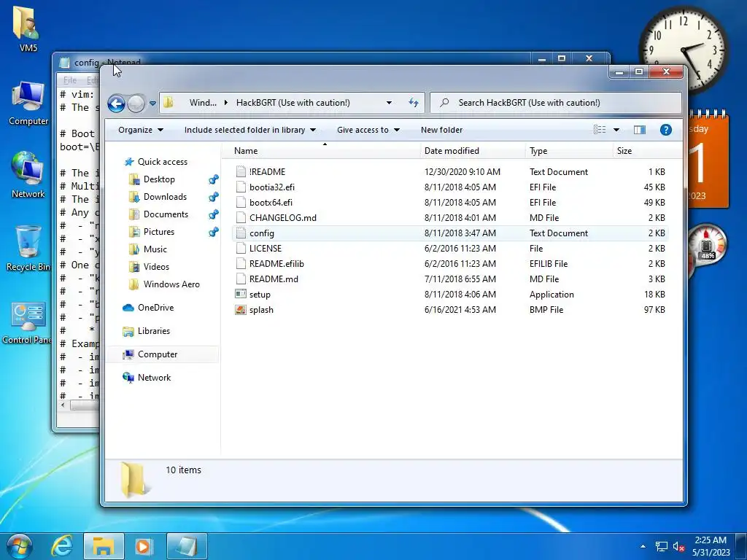747x560 pixels.
Task: Select the bootia32.efi file icon
Action: [x=241, y=187]
